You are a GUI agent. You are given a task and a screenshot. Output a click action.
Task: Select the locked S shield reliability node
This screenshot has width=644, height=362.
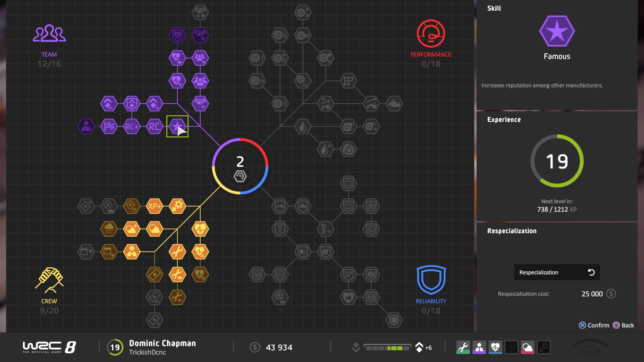(x=348, y=206)
